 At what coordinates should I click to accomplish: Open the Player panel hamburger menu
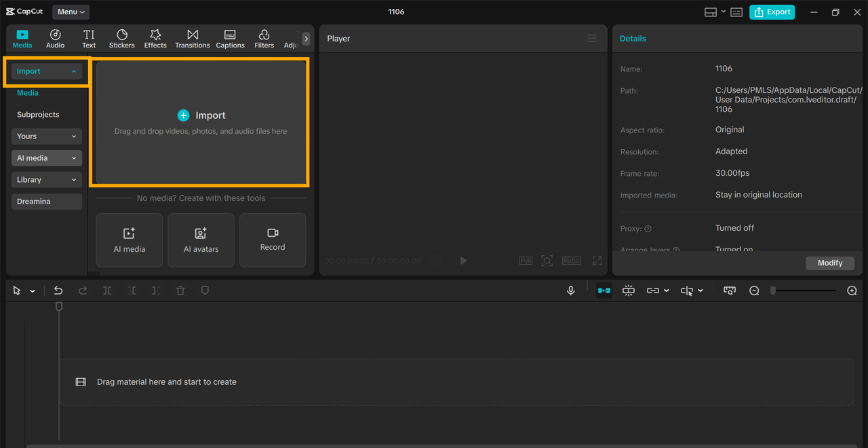(592, 39)
